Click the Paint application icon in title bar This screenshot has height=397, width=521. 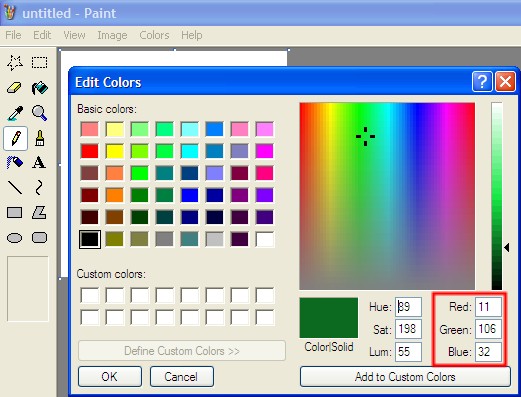point(10,13)
